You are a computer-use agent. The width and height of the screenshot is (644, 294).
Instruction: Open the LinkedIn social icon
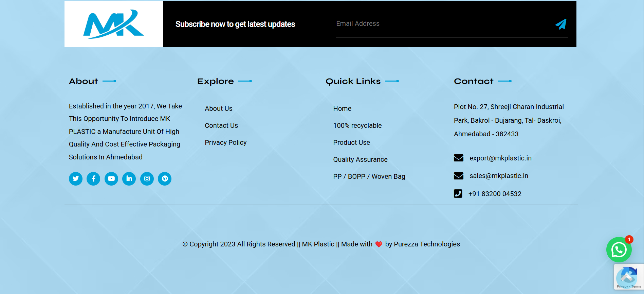coord(129,179)
